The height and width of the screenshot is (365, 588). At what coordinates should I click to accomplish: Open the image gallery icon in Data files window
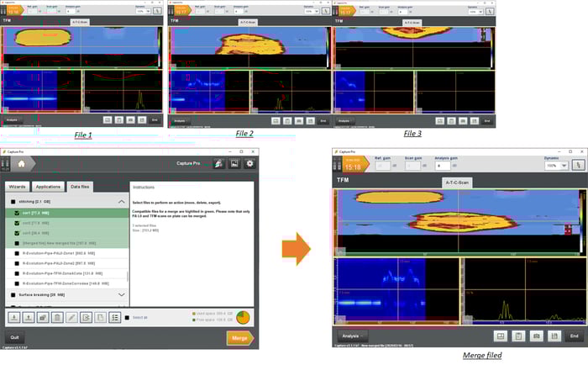(x=234, y=163)
